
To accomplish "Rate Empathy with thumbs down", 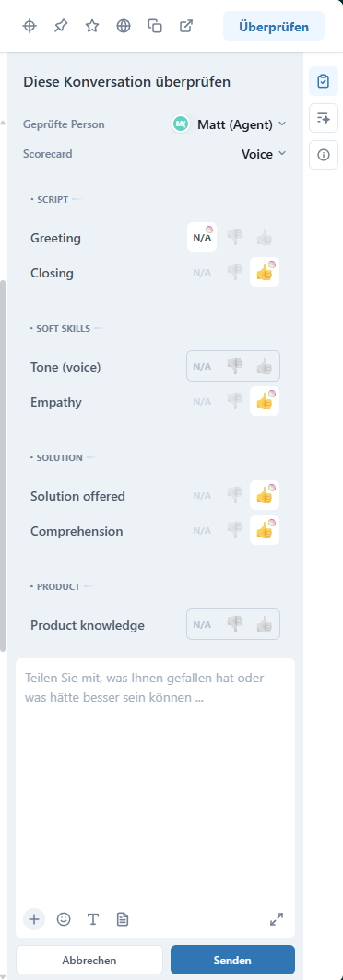I will 234,401.
